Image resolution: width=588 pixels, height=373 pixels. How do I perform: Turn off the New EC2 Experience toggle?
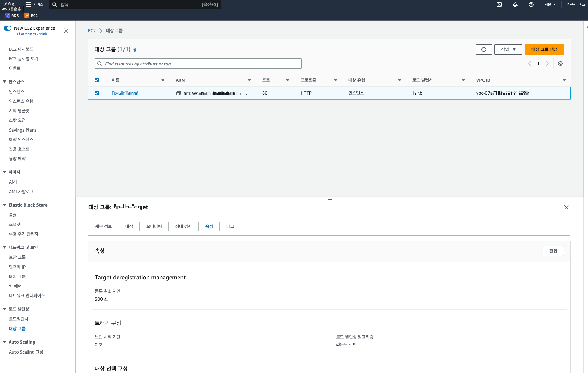8,28
